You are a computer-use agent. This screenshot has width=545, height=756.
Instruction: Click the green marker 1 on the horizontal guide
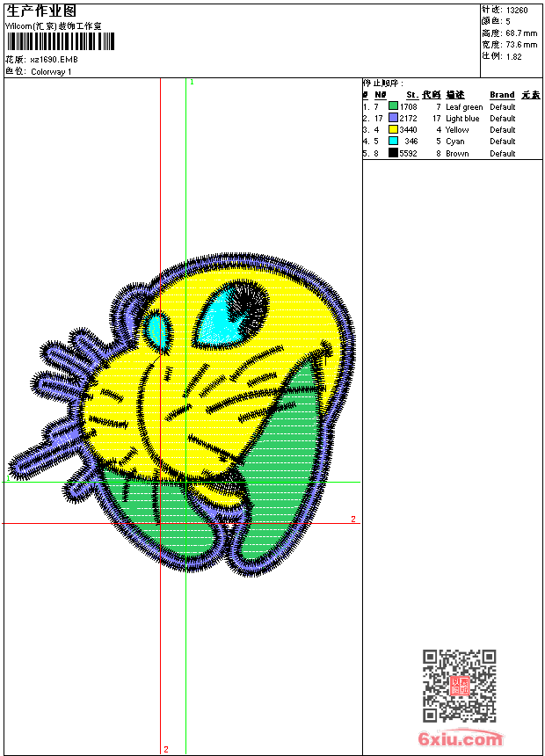[x=8, y=478]
